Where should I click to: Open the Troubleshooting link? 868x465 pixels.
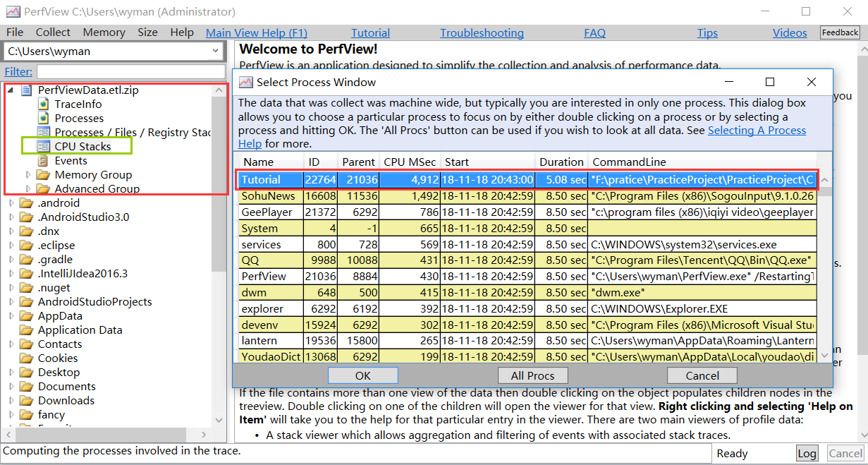pyautogui.click(x=482, y=33)
